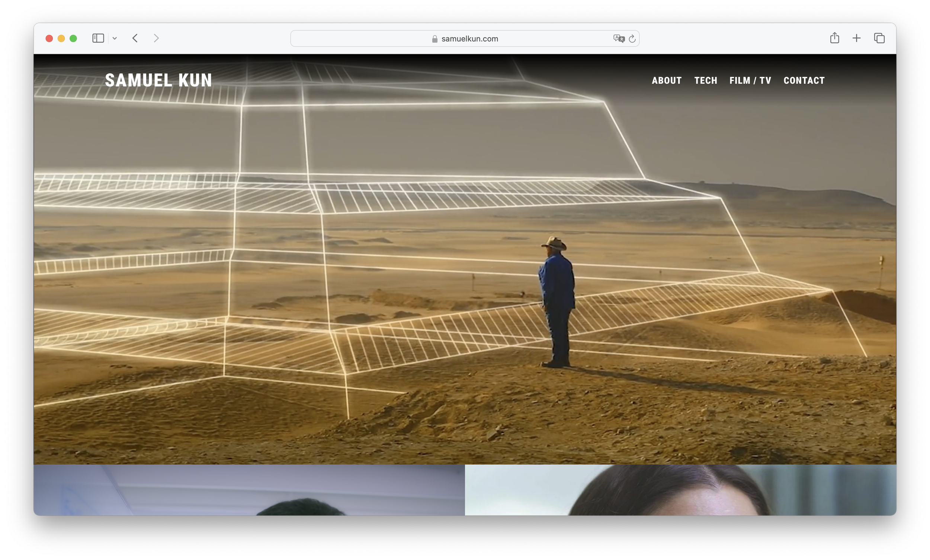Click the SAMUEL KUN logo
930x560 pixels.
click(x=158, y=80)
